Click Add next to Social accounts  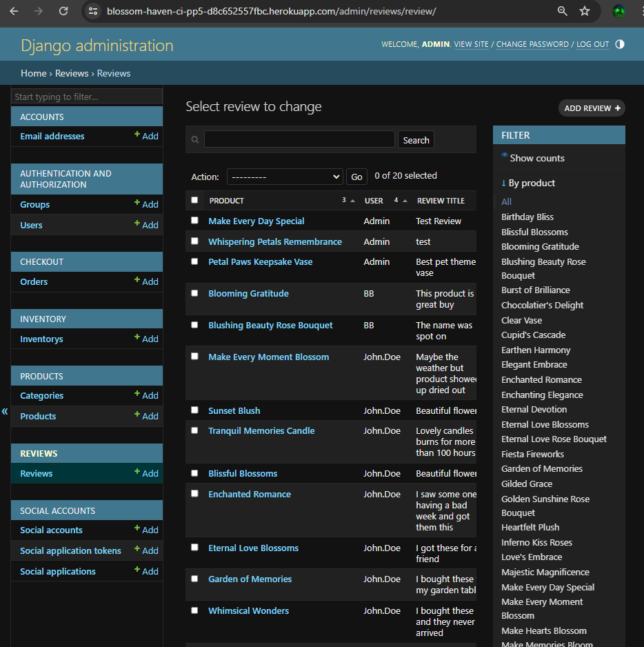pyautogui.click(x=146, y=530)
